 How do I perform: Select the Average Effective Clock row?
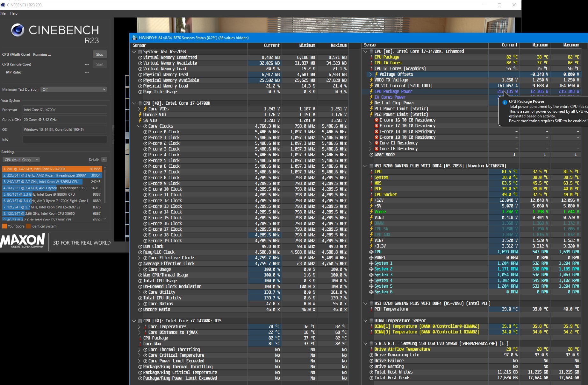click(x=240, y=264)
